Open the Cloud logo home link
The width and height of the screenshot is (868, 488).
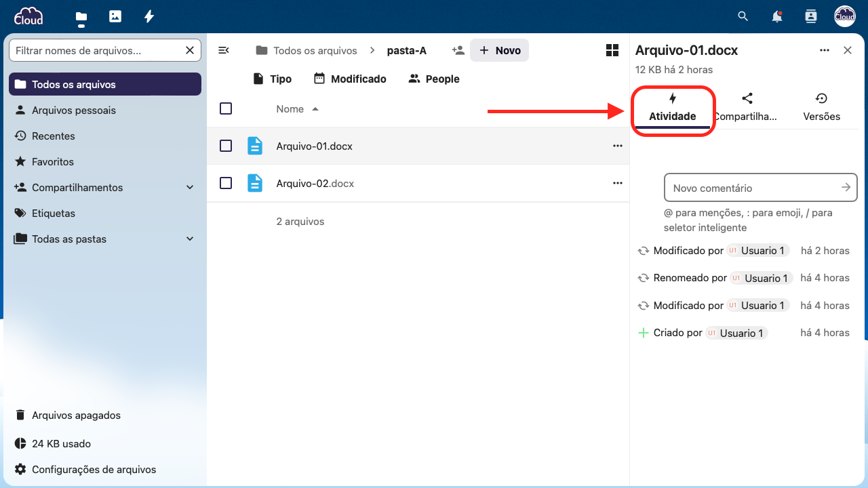pos(28,15)
